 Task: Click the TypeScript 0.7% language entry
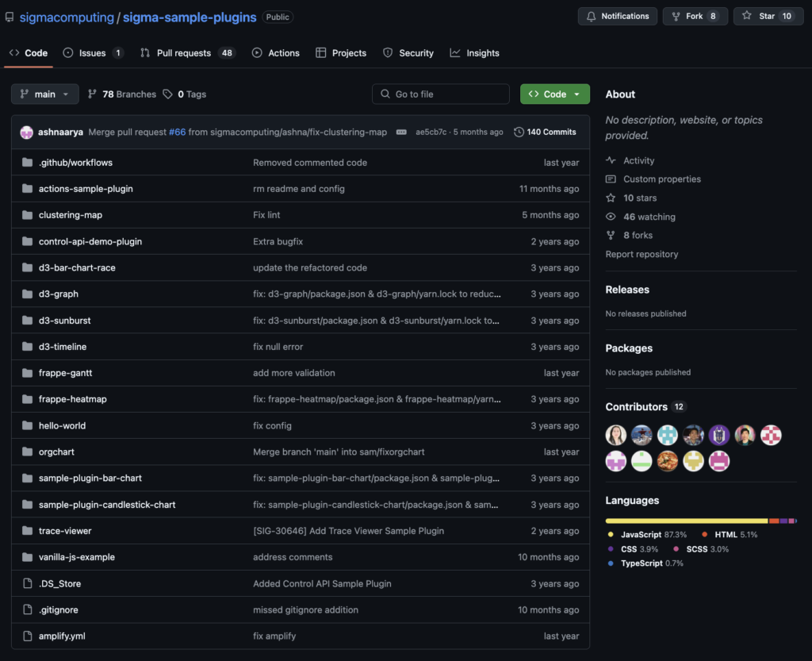point(645,563)
